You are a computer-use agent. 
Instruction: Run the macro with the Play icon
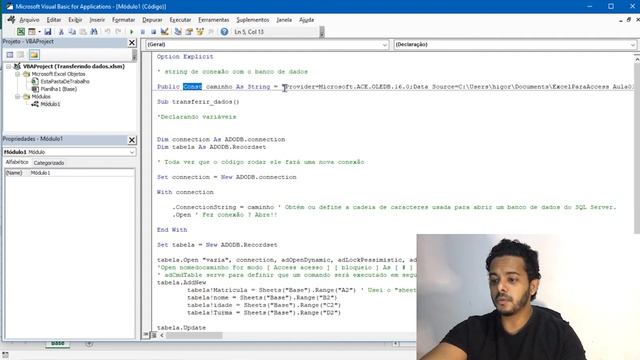131,32
